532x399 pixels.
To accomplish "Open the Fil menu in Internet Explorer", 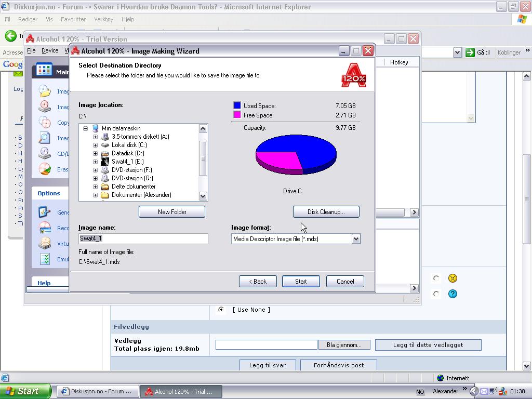I will (x=7, y=19).
